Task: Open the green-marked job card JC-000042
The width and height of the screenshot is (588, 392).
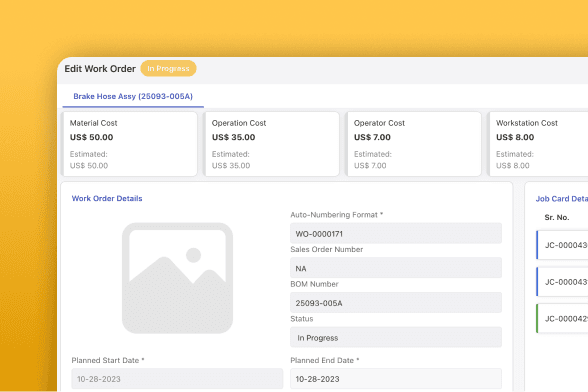Action: 562,318
